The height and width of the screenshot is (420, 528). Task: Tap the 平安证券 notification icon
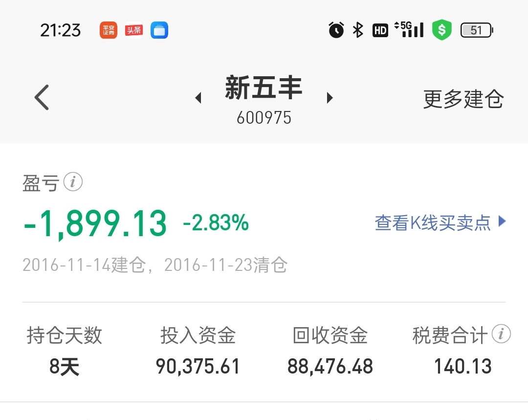coord(109,30)
